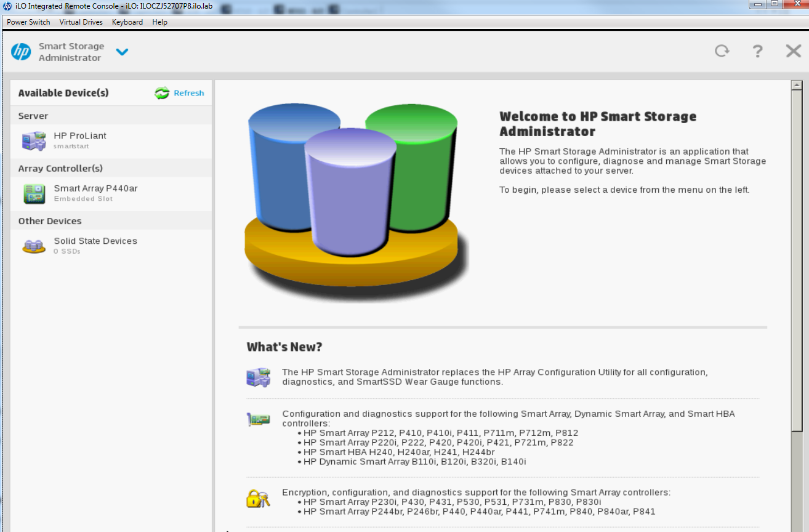
Task: Click the Solid State Devices icon
Action: pos(34,246)
